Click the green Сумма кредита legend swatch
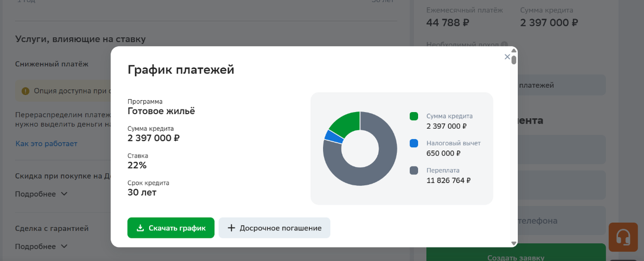Screen dimensions: 644x261 pyautogui.click(x=414, y=116)
